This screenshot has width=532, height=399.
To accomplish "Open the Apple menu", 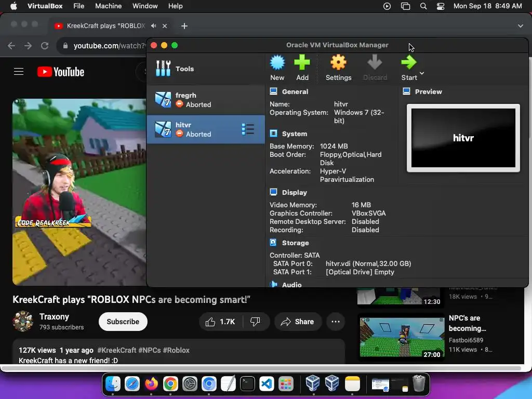I will (x=14, y=6).
